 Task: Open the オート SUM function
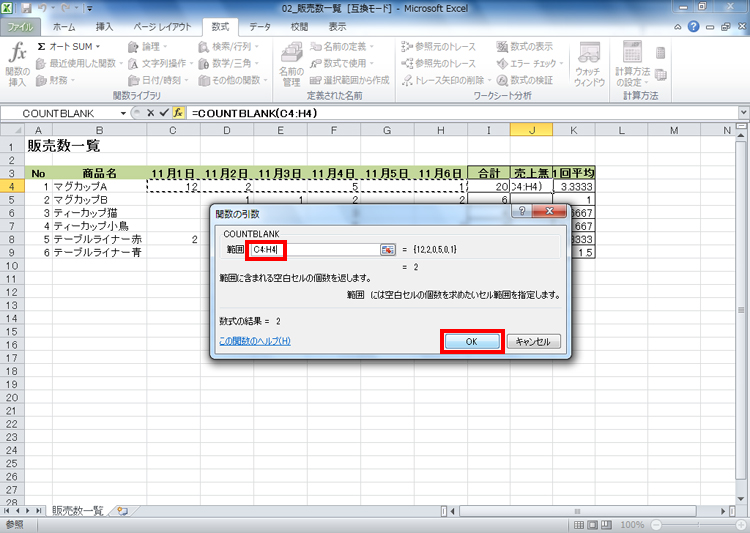68,46
